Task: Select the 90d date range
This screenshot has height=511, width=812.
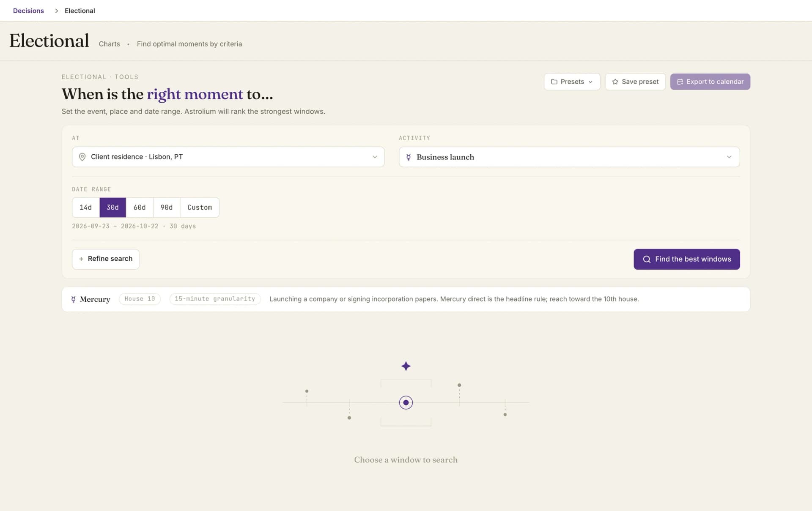Action: tap(167, 208)
